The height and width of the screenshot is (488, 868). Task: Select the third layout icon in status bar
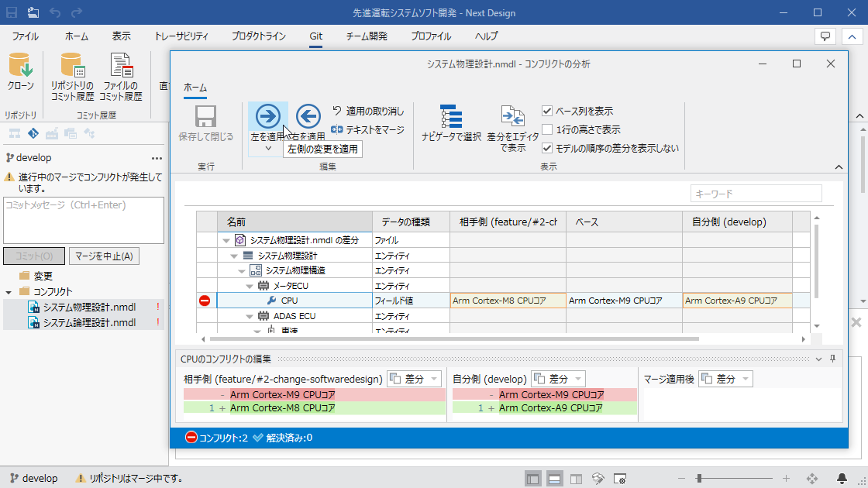coord(576,479)
